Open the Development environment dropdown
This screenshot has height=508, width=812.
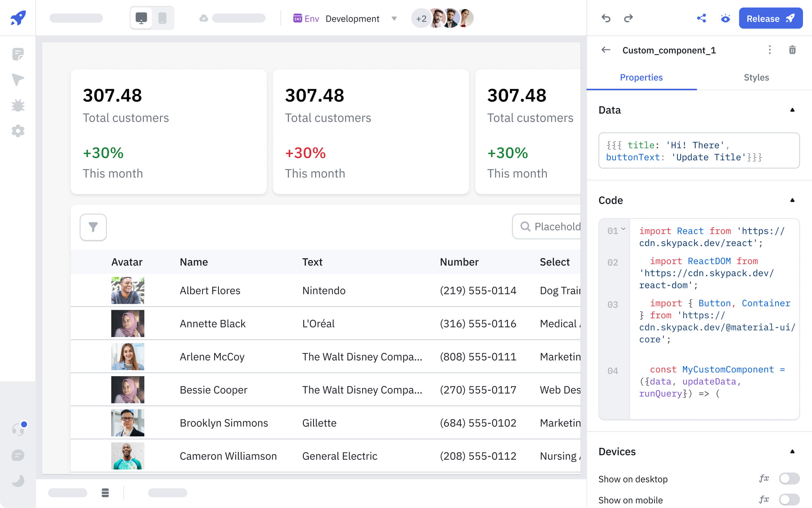pos(361,18)
